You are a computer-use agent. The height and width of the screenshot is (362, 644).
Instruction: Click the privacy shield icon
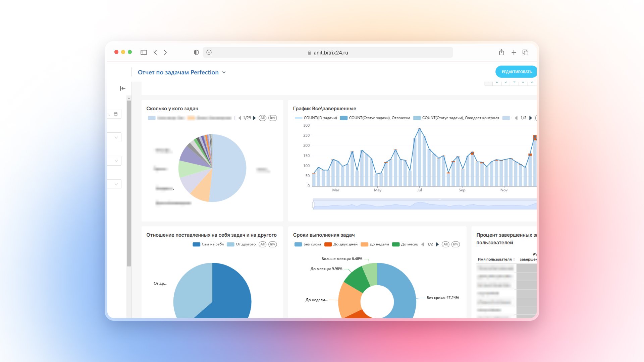[x=196, y=52]
